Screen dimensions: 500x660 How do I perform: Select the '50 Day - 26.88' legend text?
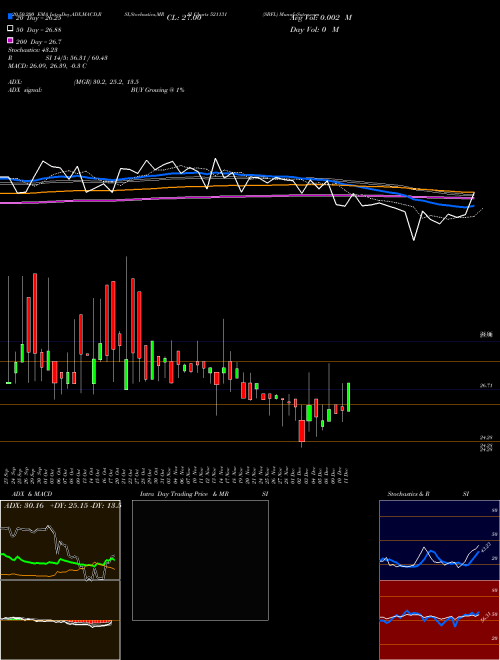tap(39, 29)
